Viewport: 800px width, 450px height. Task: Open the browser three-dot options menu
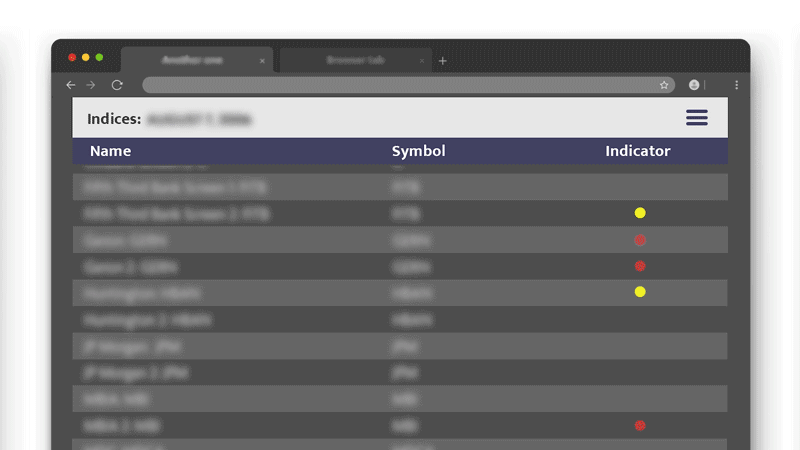pos(737,85)
